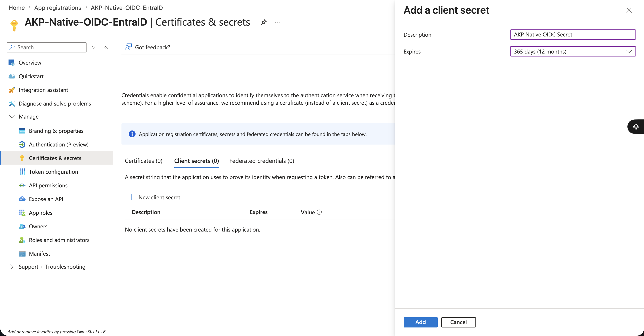Select the Client secrets (0) tab

(x=196, y=161)
